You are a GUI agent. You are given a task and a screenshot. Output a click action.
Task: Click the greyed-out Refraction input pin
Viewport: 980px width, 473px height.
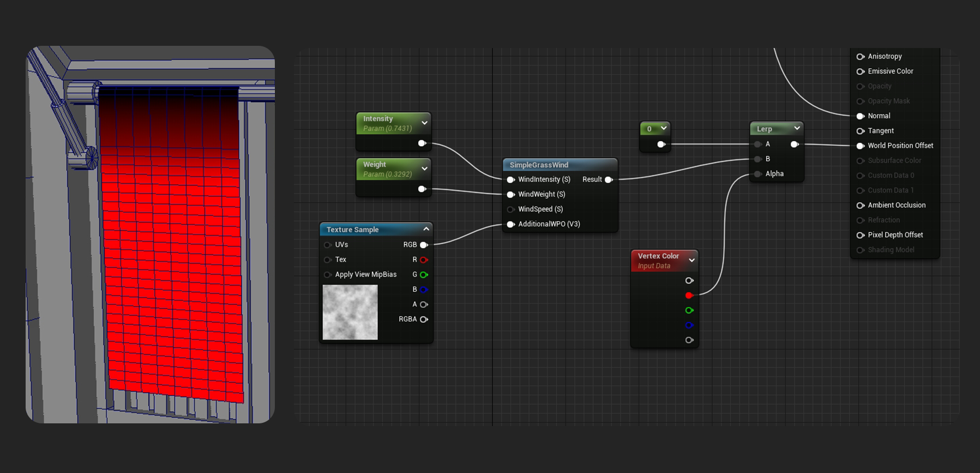click(861, 220)
